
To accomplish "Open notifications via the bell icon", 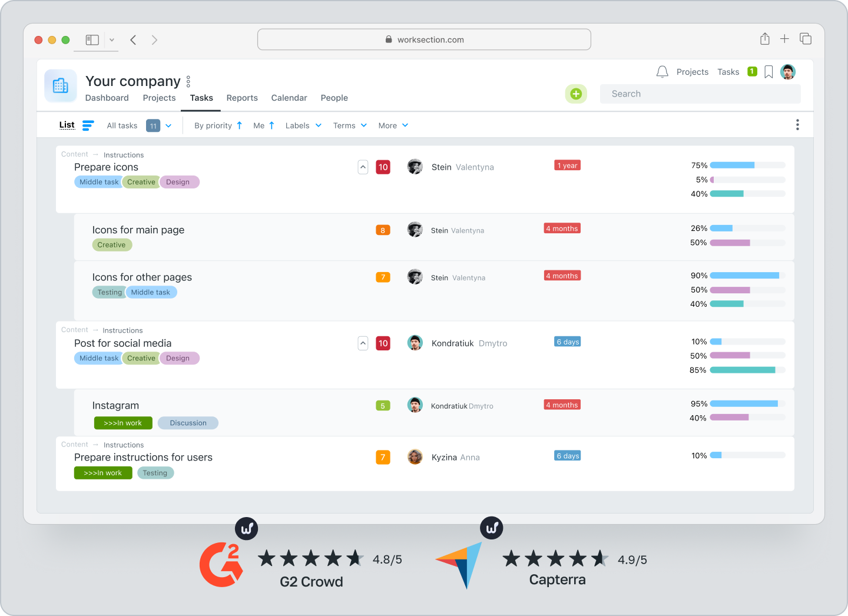I will pos(662,71).
